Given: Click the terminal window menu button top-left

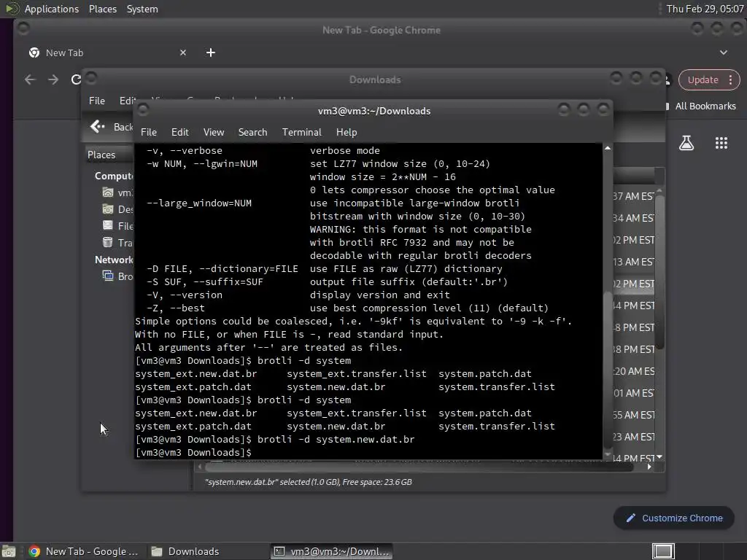Looking at the screenshot, I should pyautogui.click(x=143, y=110).
